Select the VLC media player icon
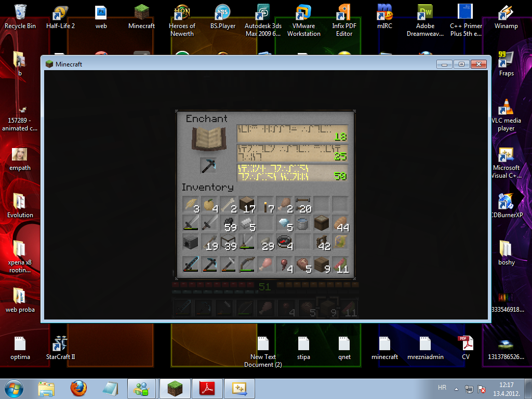532x399 pixels. coord(506,115)
